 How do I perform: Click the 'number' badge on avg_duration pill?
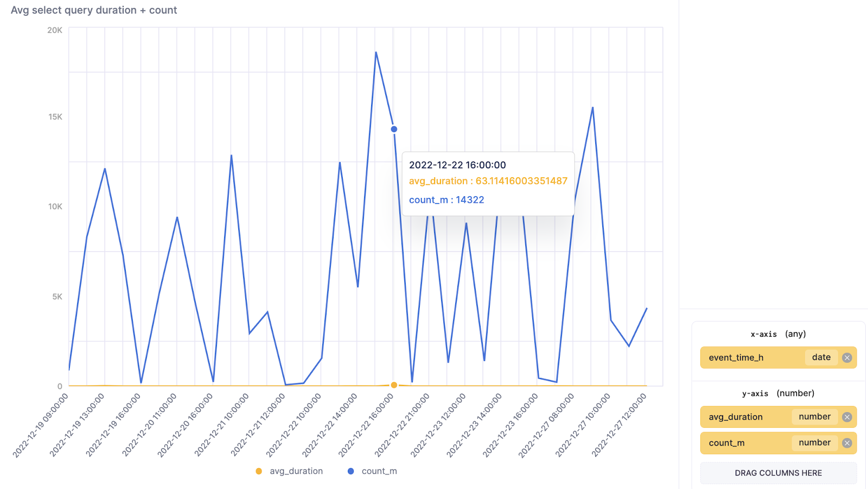coord(815,417)
